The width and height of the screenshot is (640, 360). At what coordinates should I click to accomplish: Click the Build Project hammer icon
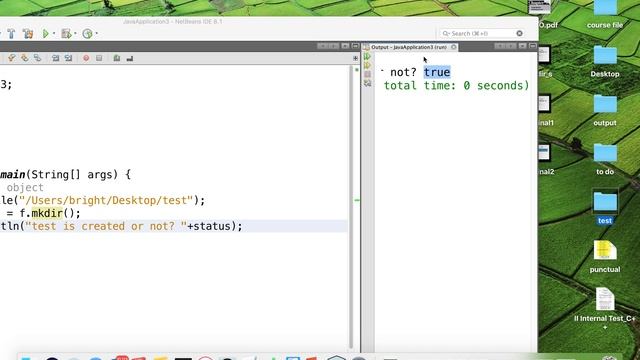point(11,33)
